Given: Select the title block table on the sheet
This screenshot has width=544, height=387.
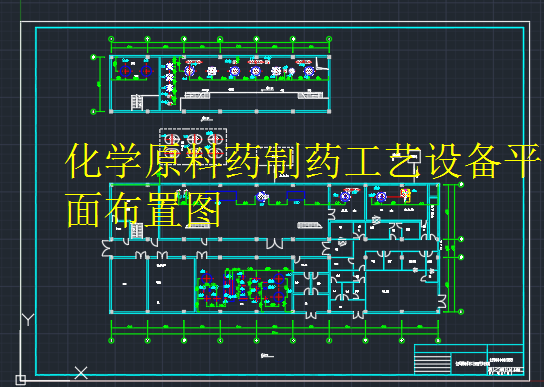Looking at the screenshot, I should click(x=469, y=360).
